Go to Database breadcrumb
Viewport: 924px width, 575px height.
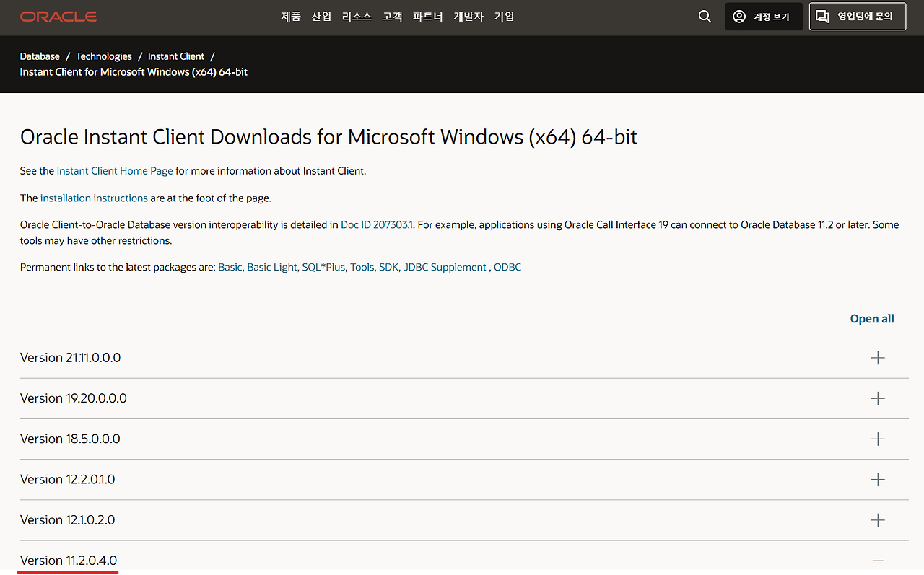pyautogui.click(x=40, y=56)
